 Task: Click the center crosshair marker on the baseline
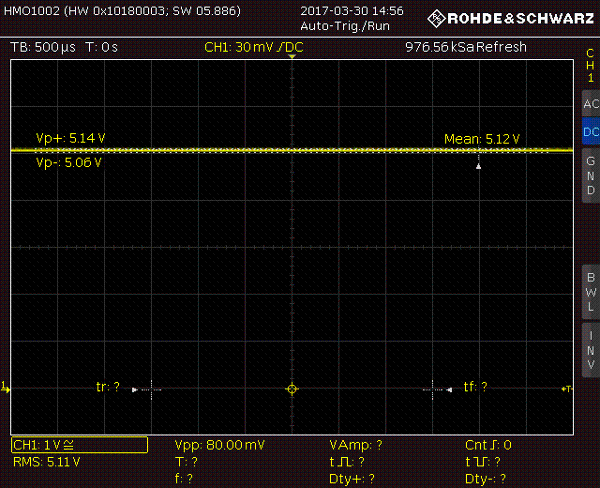(291, 388)
